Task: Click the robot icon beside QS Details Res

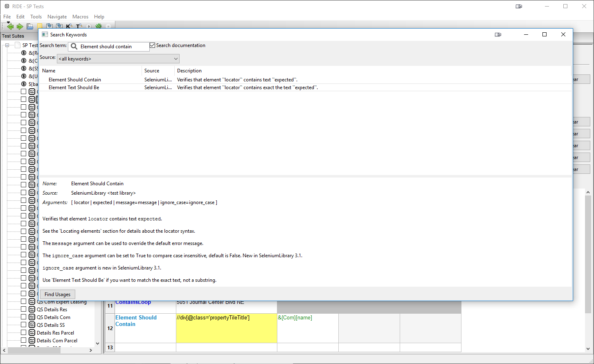Action: 32,310
